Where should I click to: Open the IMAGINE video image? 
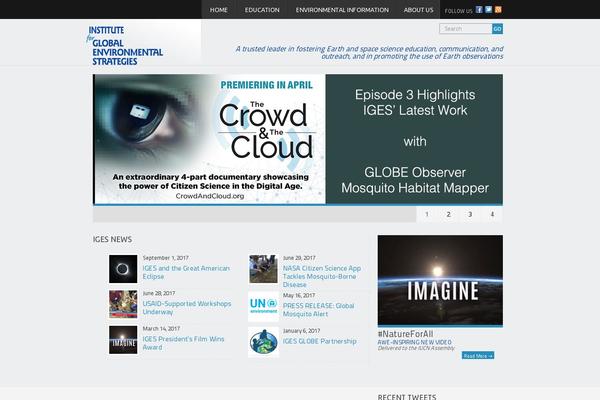(440, 280)
